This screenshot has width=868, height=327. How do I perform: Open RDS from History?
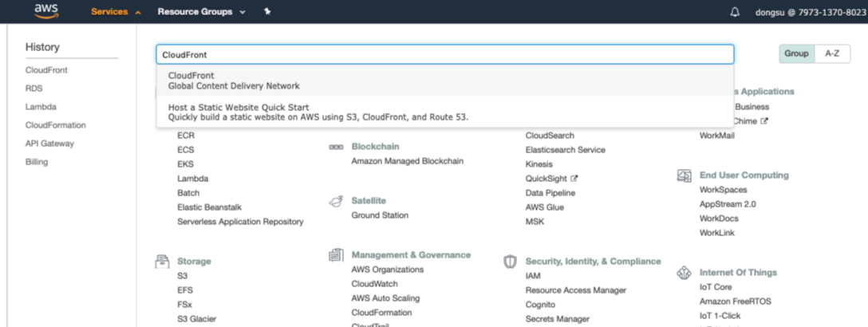click(x=34, y=89)
